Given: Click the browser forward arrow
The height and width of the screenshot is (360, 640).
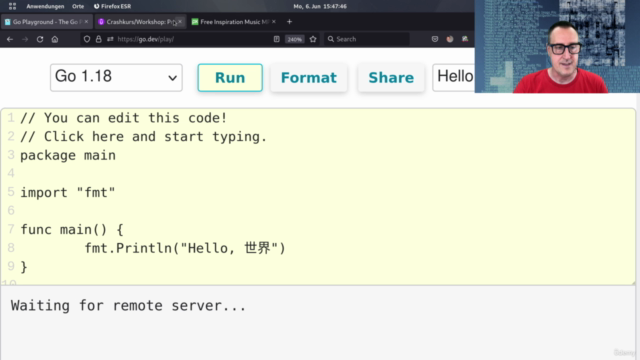Looking at the screenshot, I should point(25,39).
